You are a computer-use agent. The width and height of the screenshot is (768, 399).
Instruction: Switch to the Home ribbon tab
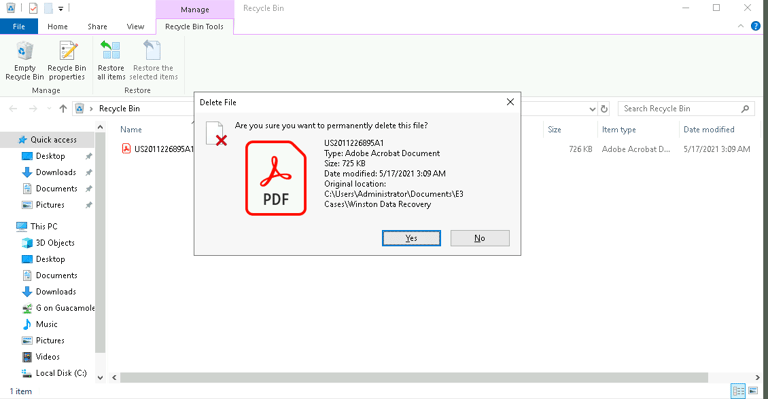(57, 26)
